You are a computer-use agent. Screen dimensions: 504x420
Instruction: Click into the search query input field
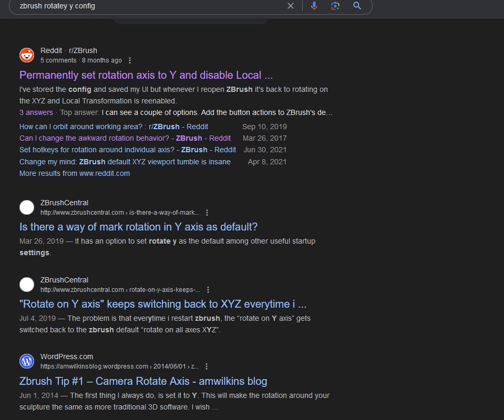(x=147, y=6)
